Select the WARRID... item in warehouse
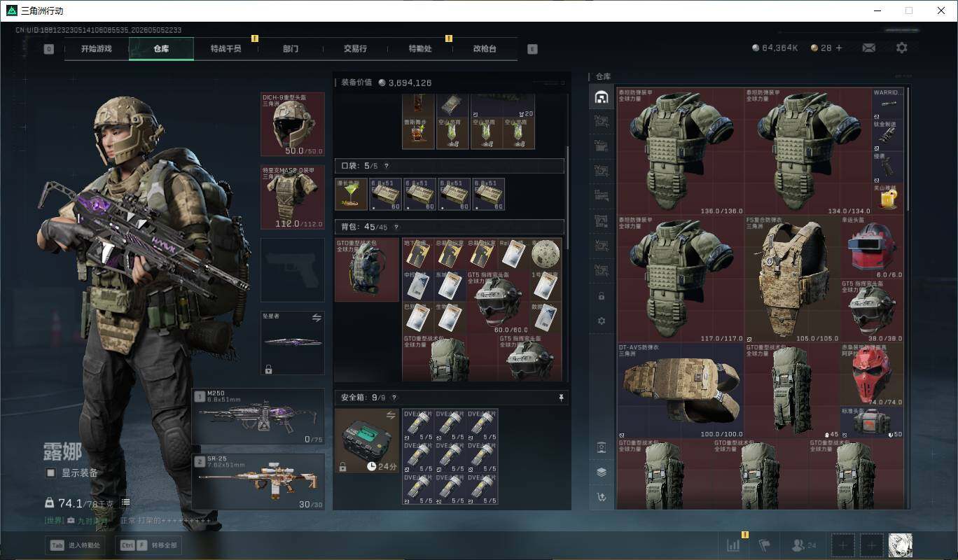Viewport: 958px width, 560px height. (x=888, y=104)
